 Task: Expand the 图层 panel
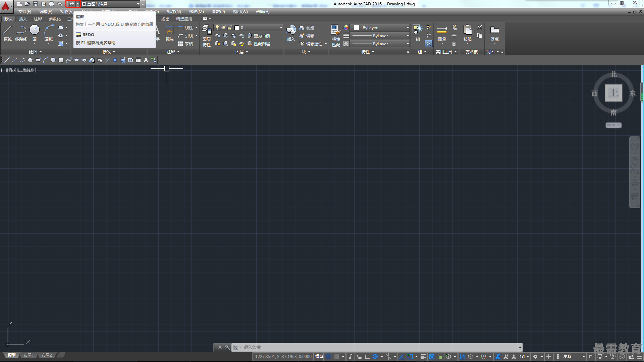(x=242, y=52)
